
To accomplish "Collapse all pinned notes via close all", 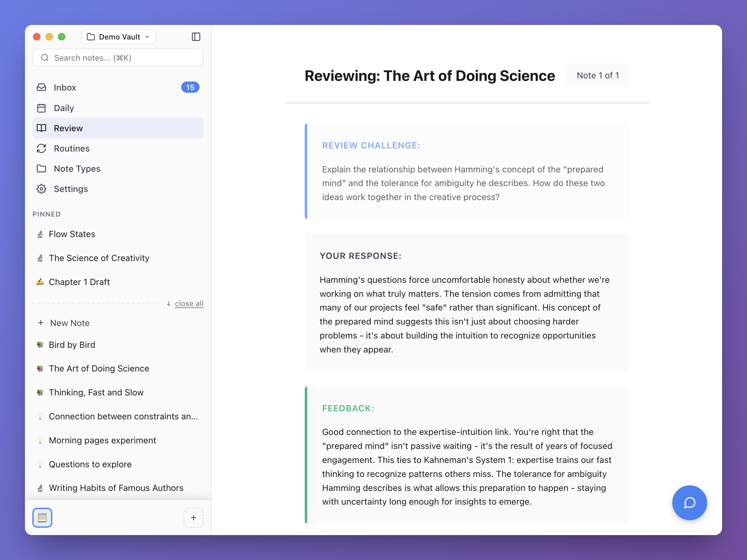I will pos(189,303).
